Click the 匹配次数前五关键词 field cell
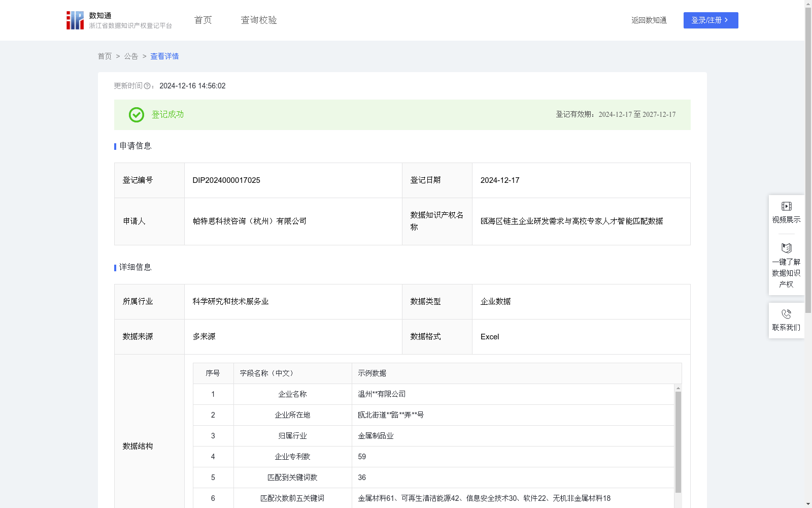This screenshot has height=508, width=812. (292, 498)
